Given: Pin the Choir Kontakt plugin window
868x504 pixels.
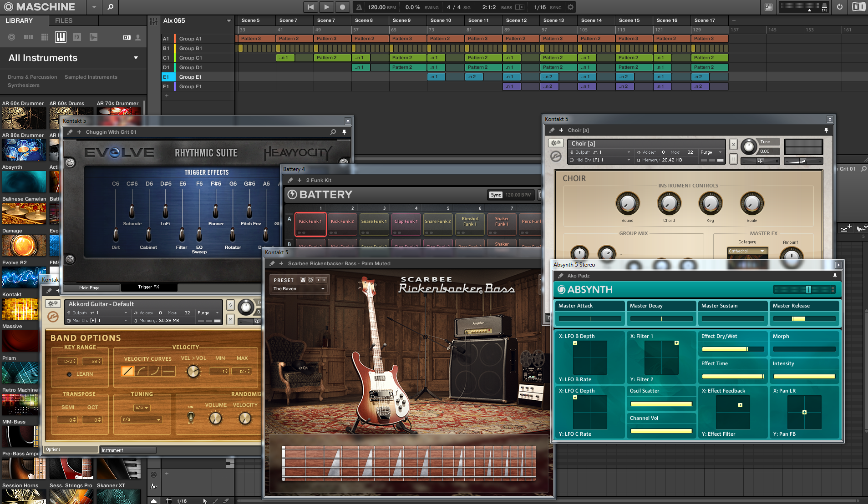Looking at the screenshot, I should tap(826, 130).
